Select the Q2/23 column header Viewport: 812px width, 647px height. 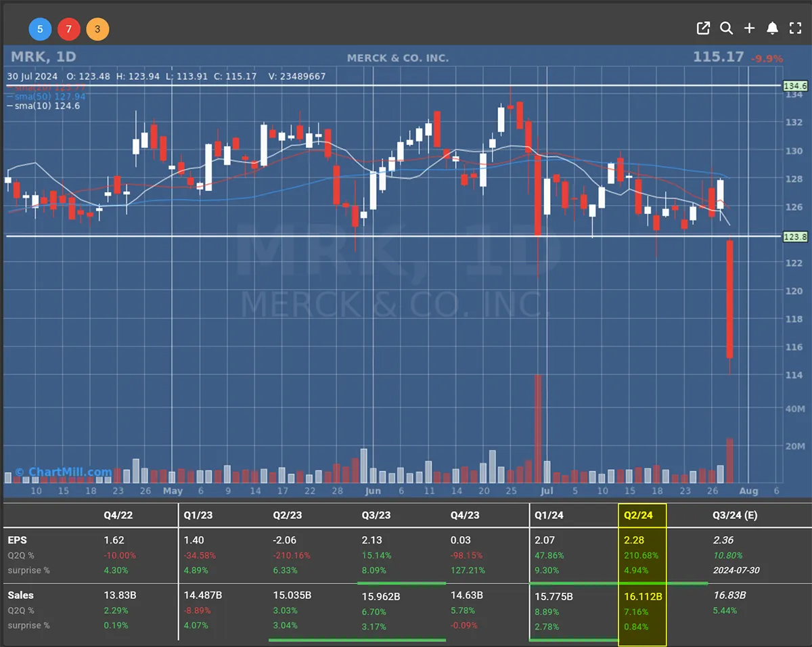288,515
